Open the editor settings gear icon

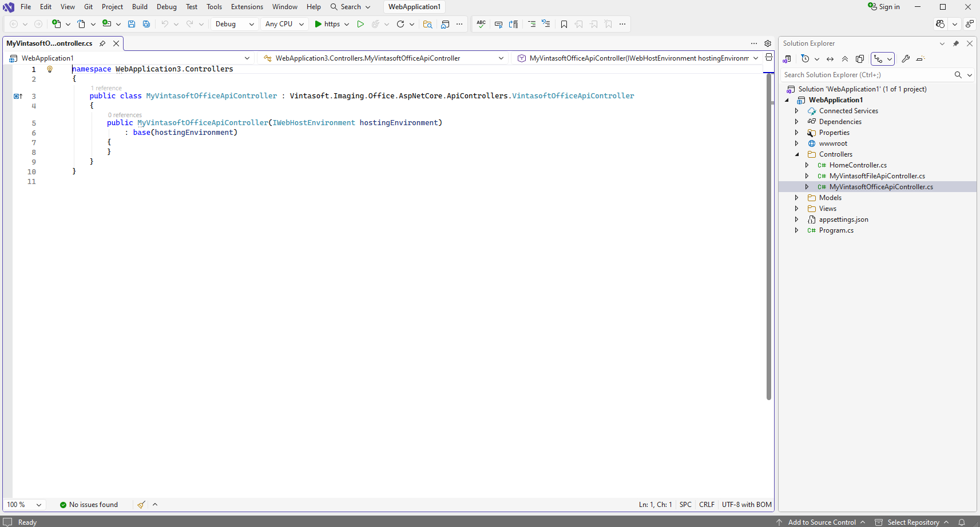(768, 43)
